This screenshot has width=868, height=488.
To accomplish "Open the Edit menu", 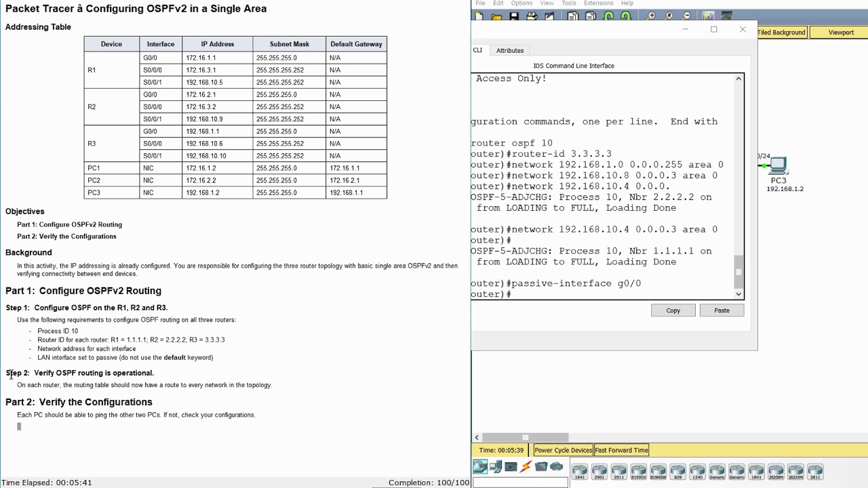I will pyautogui.click(x=498, y=3).
